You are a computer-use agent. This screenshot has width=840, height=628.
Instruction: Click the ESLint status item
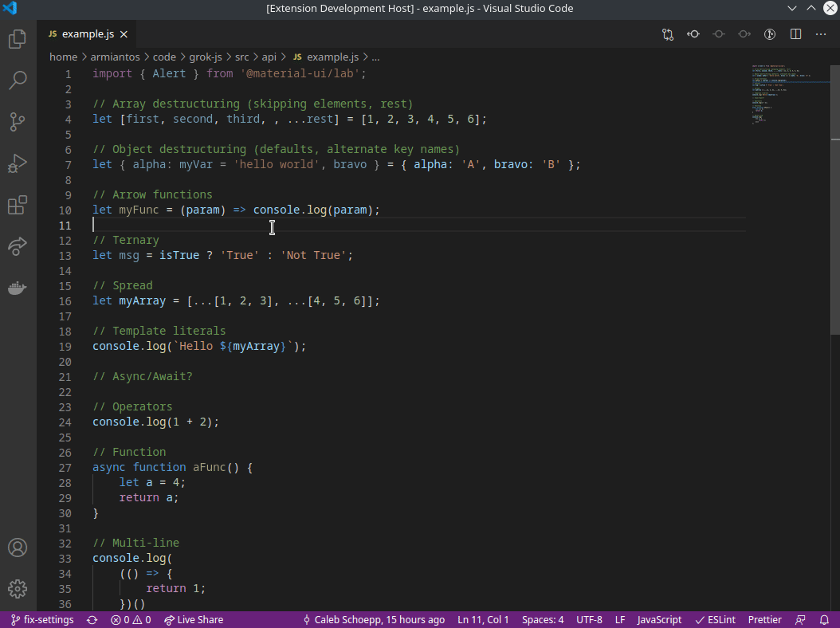tap(715, 620)
